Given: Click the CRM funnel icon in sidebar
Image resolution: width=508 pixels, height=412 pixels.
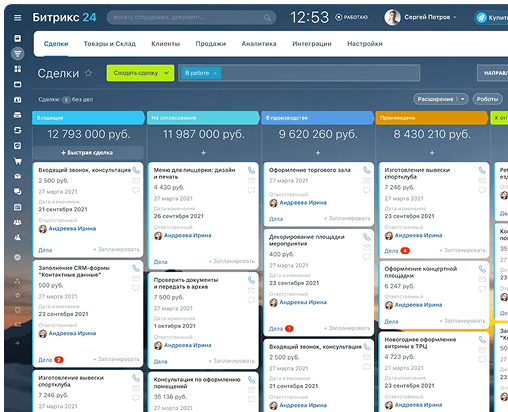Looking at the screenshot, I should click(18, 53).
